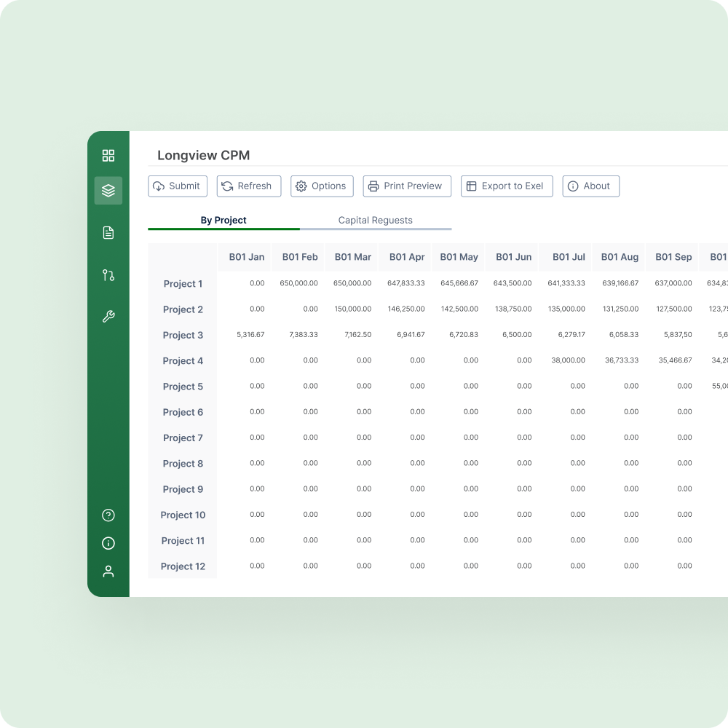Click the workflow branch icon in sidebar
The image size is (728, 728).
click(108, 275)
